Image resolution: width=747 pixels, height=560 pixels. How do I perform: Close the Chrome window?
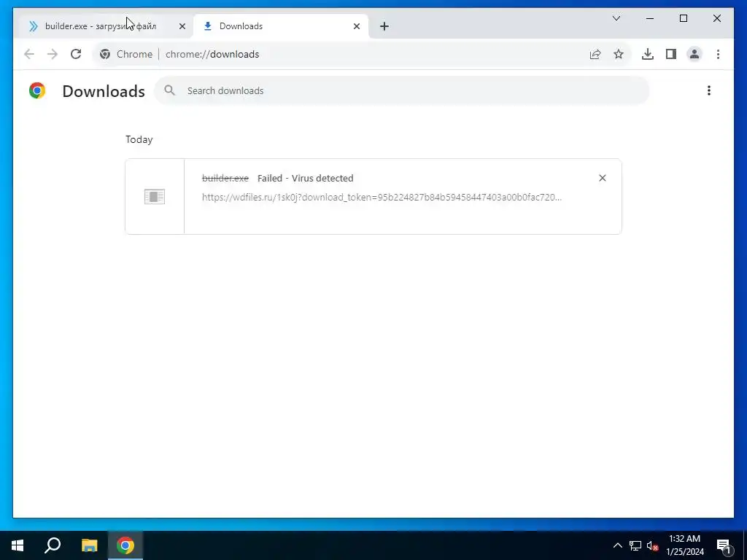click(716, 18)
